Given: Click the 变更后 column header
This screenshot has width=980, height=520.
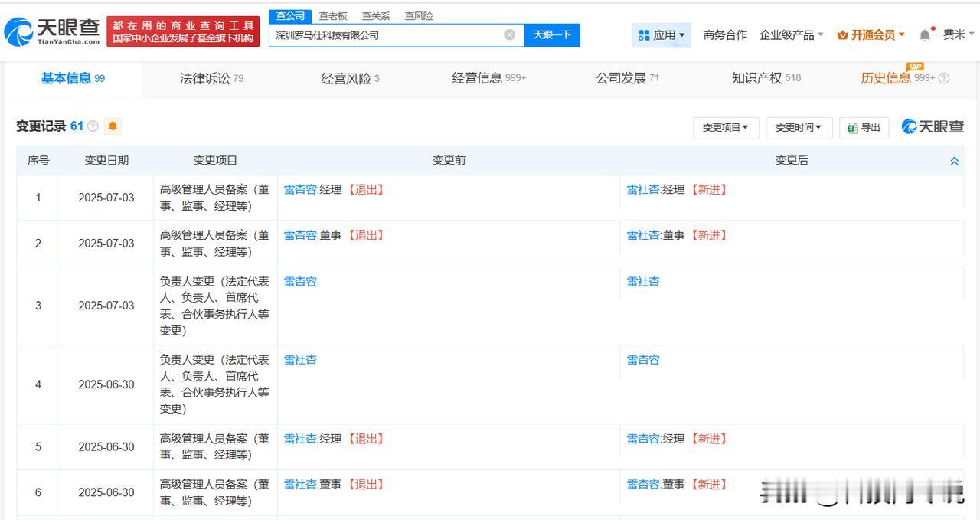Looking at the screenshot, I should coord(792,160).
